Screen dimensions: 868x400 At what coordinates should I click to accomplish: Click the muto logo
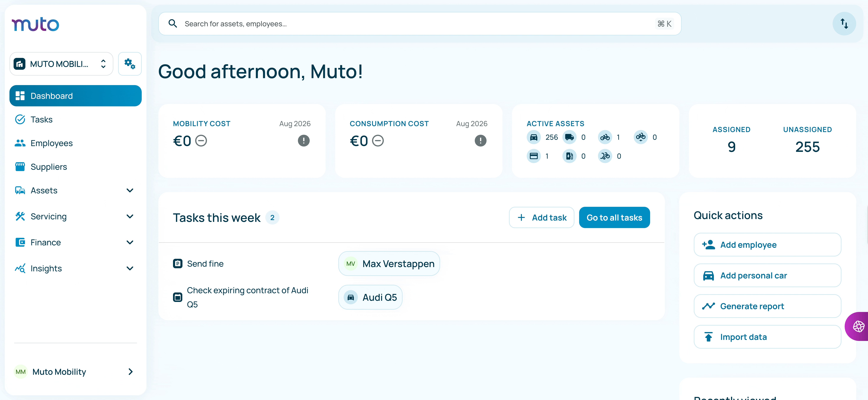coord(35,24)
